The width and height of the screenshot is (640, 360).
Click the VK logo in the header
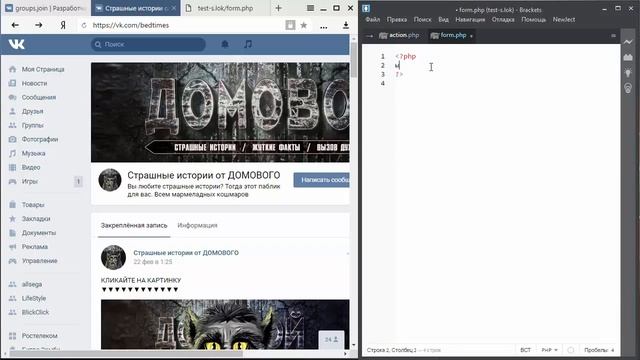click(x=17, y=44)
